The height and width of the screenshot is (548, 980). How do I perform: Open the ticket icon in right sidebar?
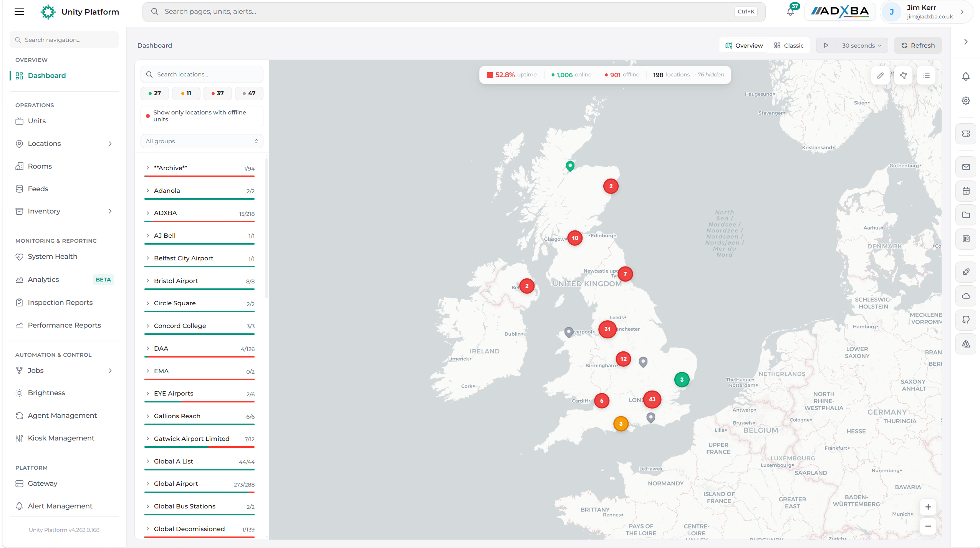tap(966, 134)
